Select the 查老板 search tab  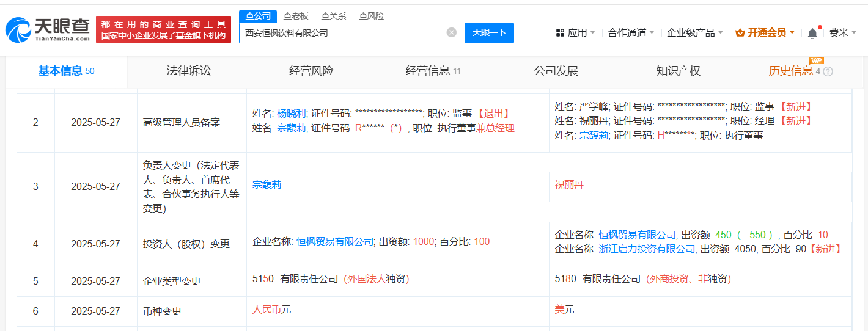(x=295, y=16)
